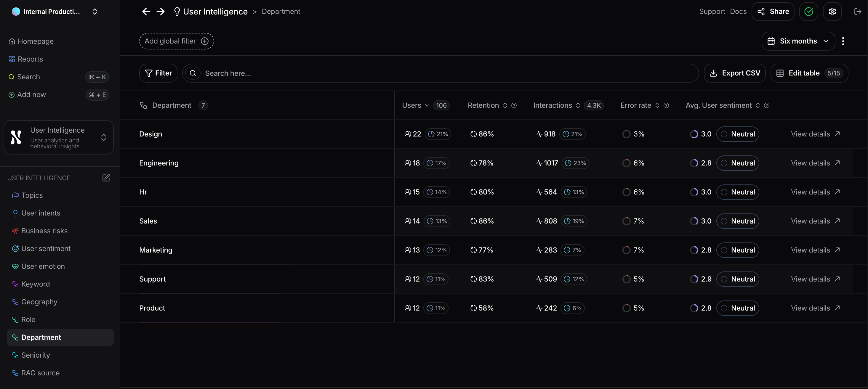Viewport: 868px width, 389px height.
Task: Click the Retention info help icon
Action: pos(514,105)
